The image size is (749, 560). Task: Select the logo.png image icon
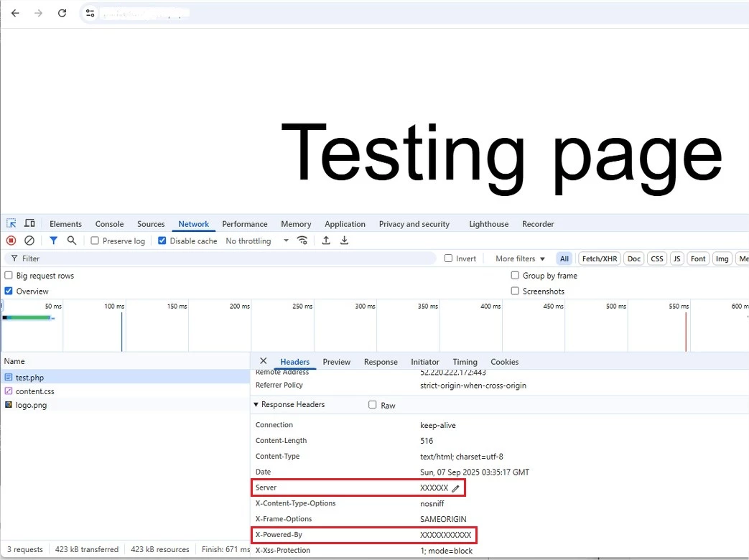coord(8,405)
